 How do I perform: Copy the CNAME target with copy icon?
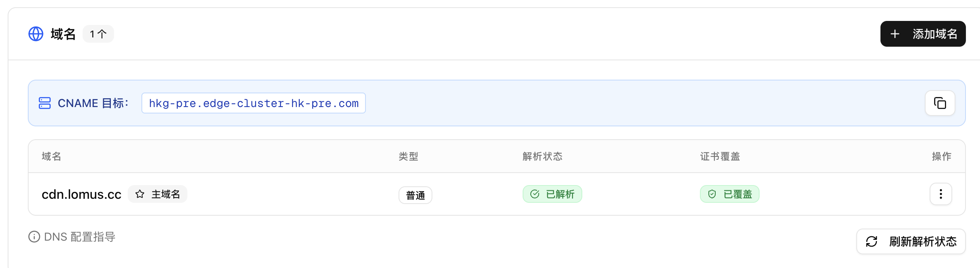[x=940, y=103]
